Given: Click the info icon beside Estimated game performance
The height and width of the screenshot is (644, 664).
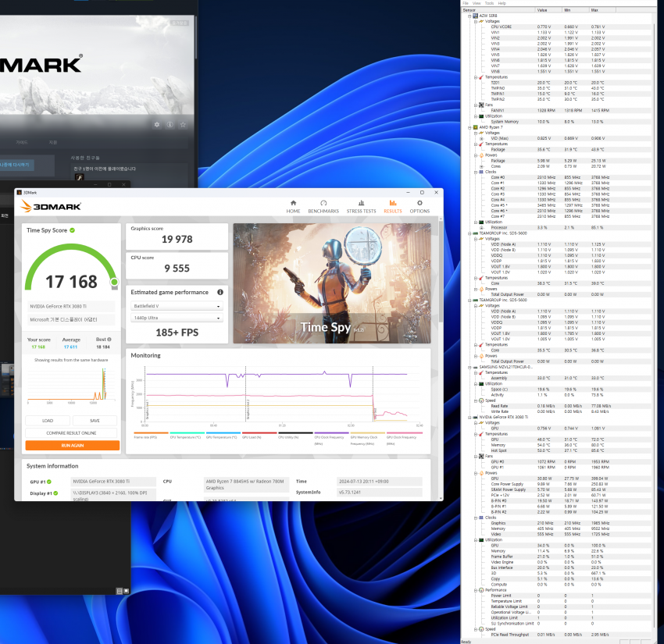Looking at the screenshot, I should pos(220,292).
